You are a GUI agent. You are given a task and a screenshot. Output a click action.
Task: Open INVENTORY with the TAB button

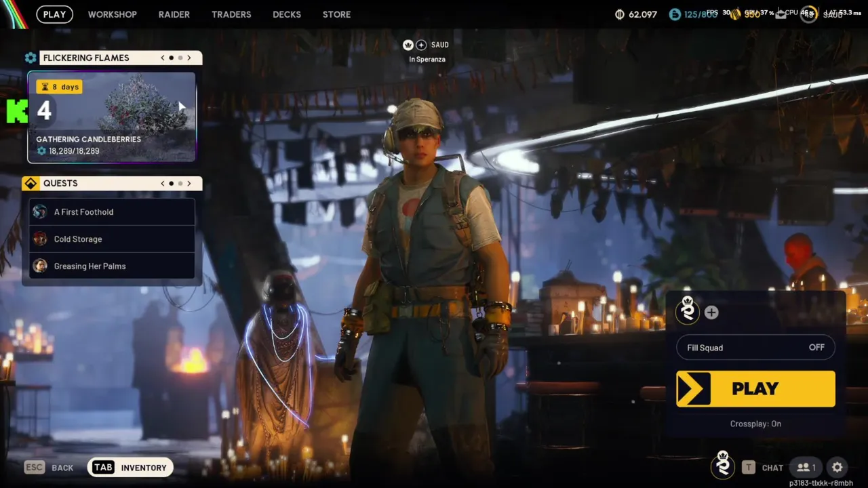click(x=130, y=467)
